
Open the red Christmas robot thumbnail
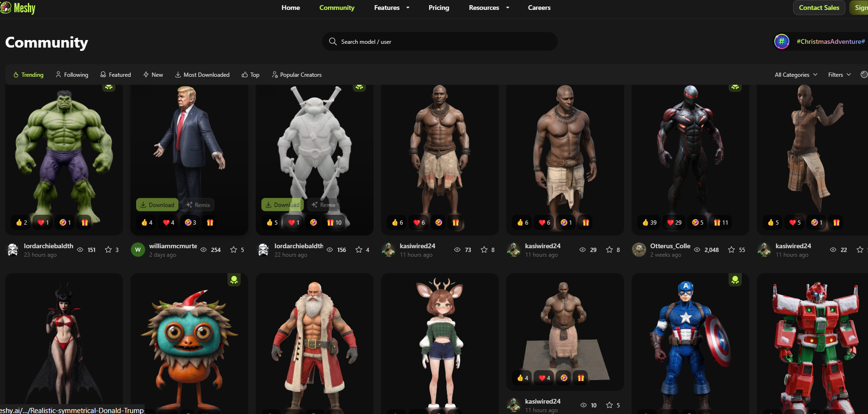(x=812, y=344)
